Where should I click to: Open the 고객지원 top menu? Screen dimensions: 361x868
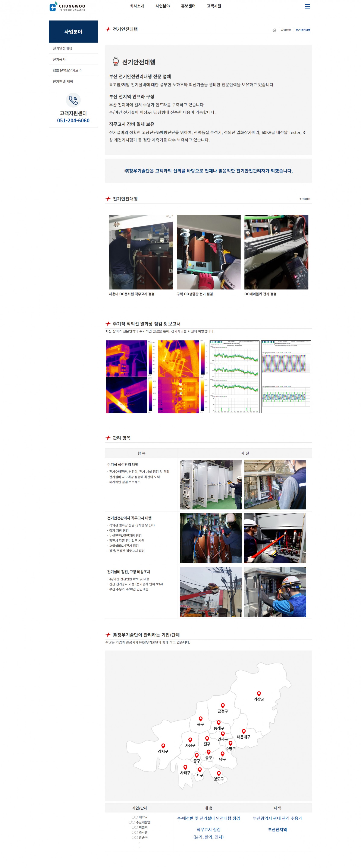pos(214,6)
